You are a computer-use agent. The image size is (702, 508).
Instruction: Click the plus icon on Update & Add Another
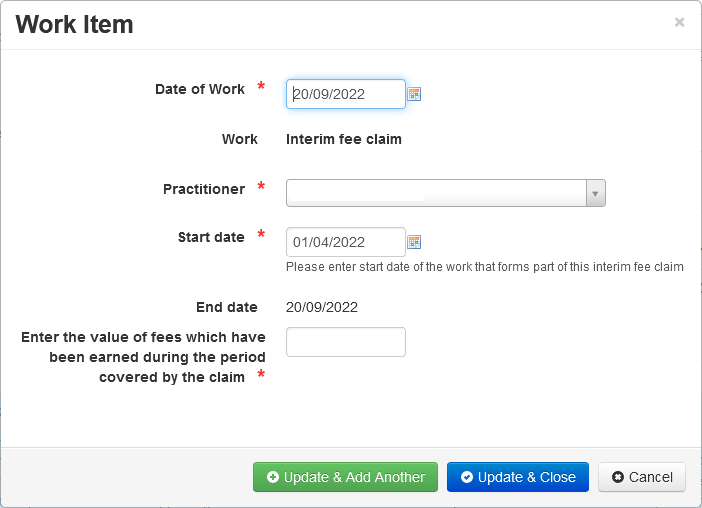point(273,477)
